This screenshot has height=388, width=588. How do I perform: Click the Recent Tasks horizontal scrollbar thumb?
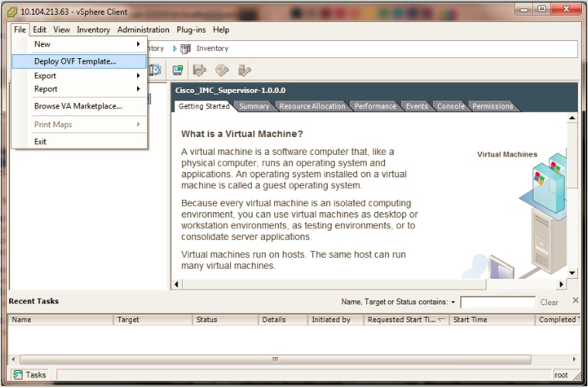(276, 359)
